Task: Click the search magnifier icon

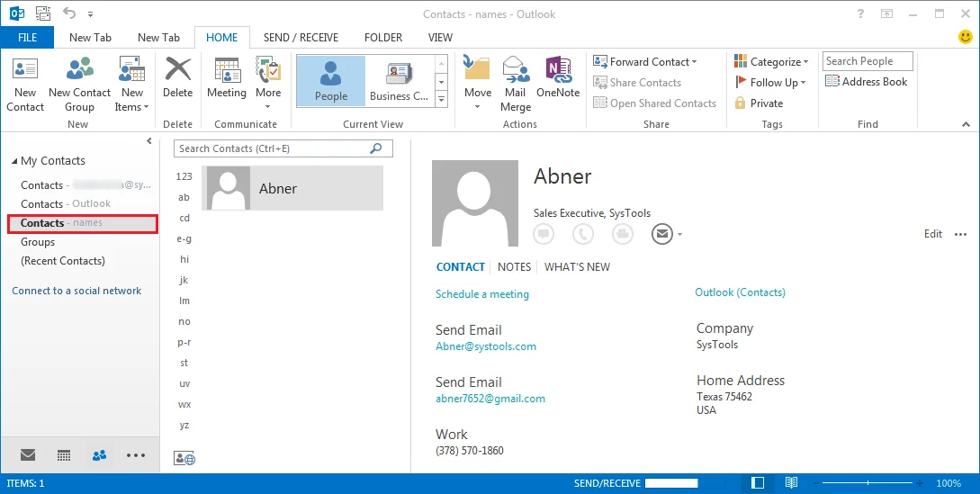Action: click(x=375, y=148)
